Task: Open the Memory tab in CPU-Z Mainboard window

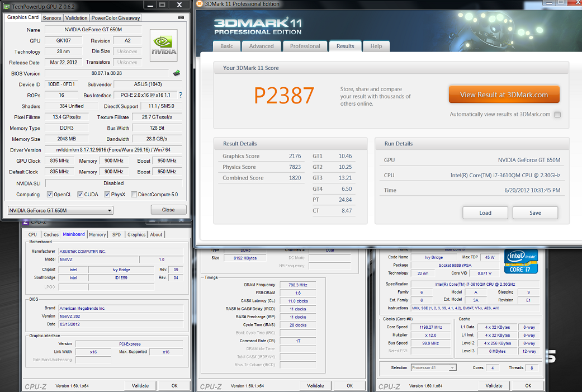Action: 97,235
